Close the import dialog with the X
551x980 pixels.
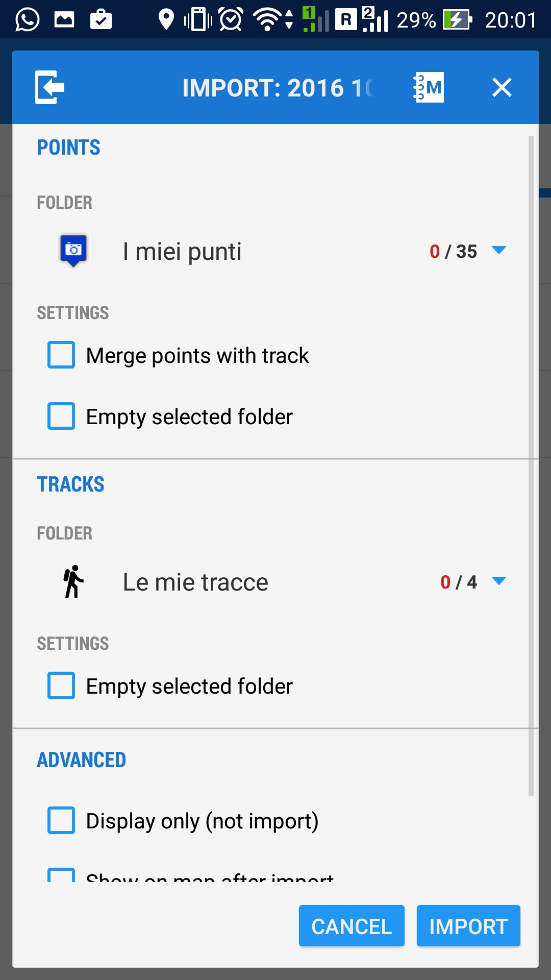(502, 87)
